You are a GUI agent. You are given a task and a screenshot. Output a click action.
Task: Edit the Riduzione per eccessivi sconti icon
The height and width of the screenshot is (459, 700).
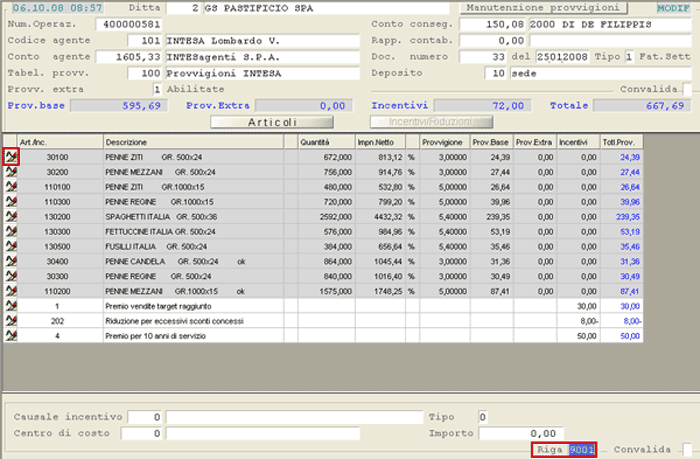11,321
